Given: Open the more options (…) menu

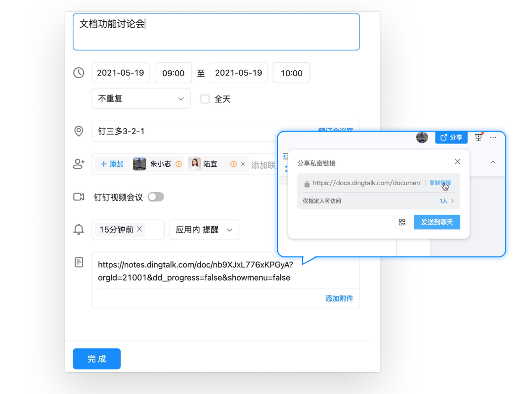Looking at the screenshot, I should [x=493, y=137].
